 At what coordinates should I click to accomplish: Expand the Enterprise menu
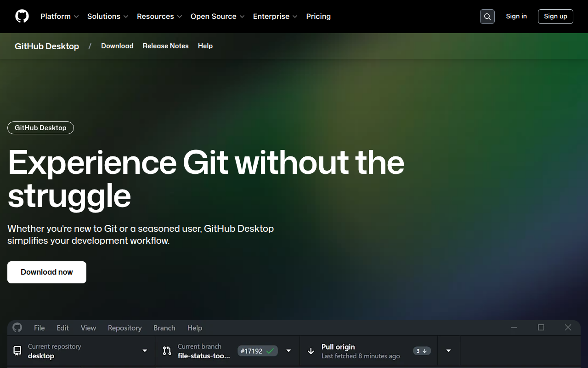(275, 16)
